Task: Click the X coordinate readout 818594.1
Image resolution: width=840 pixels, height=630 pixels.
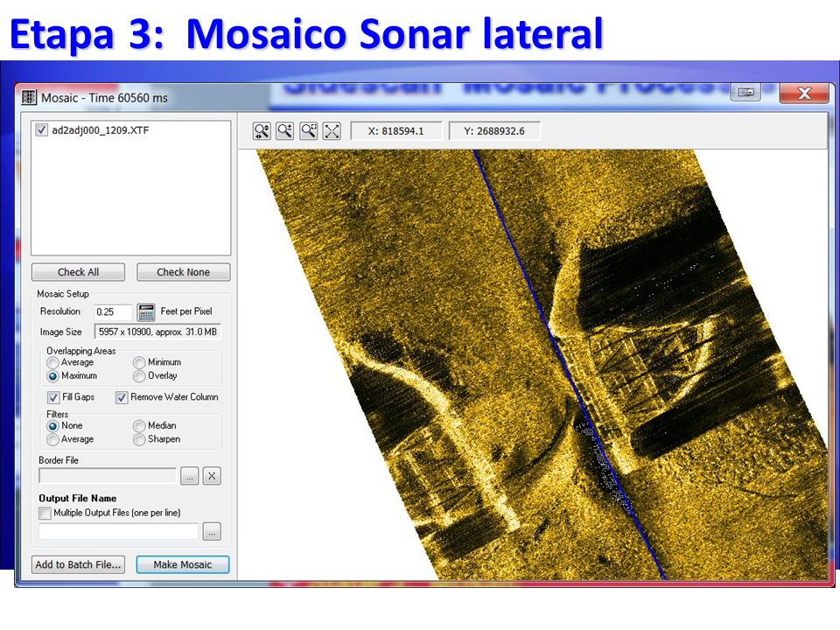Action: 395,131
